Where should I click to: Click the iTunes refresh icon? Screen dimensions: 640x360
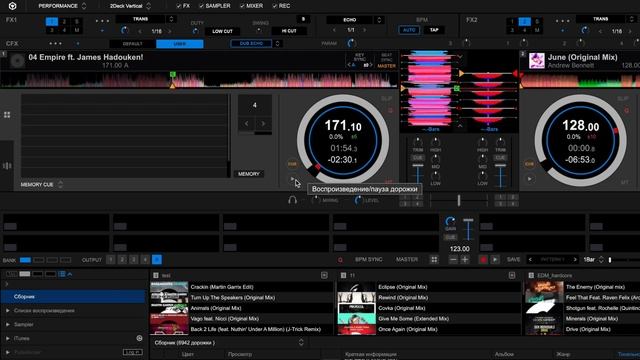[x=139, y=338]
